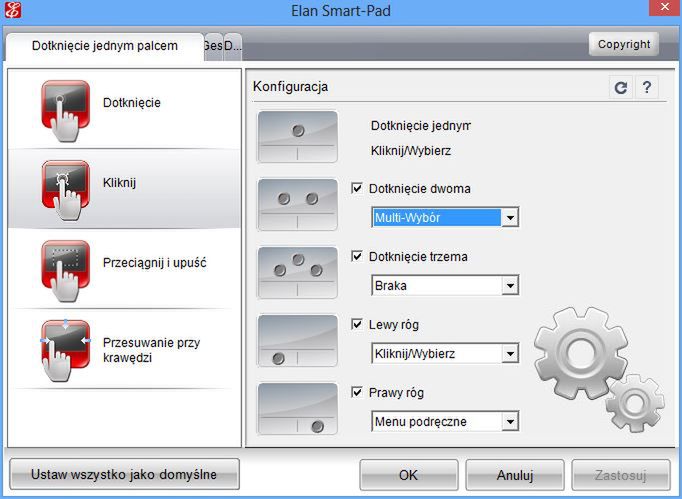Switch to the D... tab

233,46
